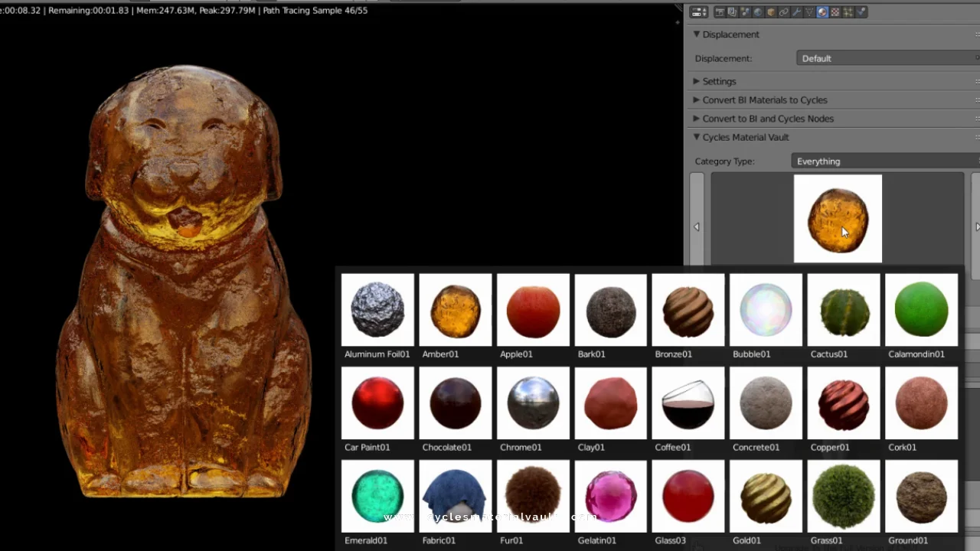This screenshot has width=980, height=551.
Task: Choose the Amber01 material preview
Action: (x=455, y=310)
